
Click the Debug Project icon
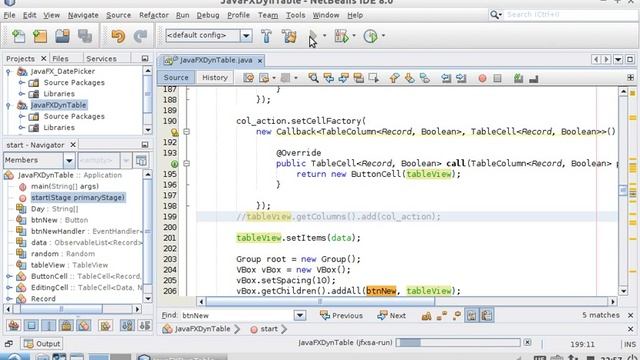[x=342, y=36]
